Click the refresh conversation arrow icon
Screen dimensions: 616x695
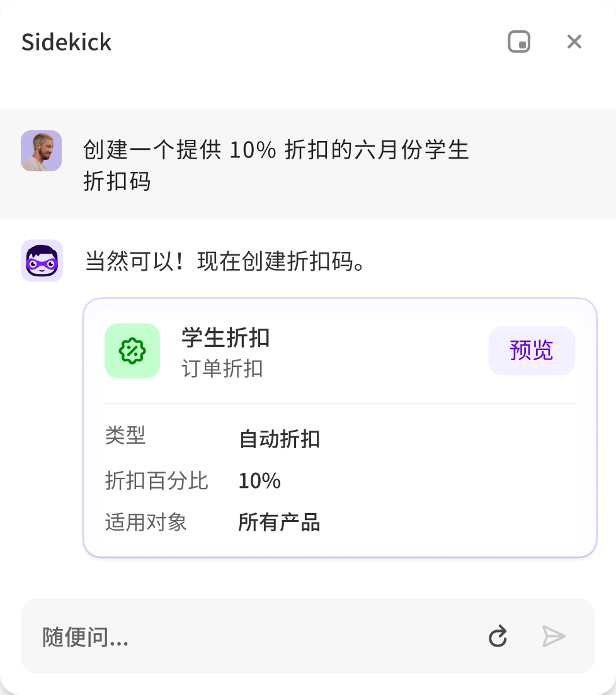[498, 636]
